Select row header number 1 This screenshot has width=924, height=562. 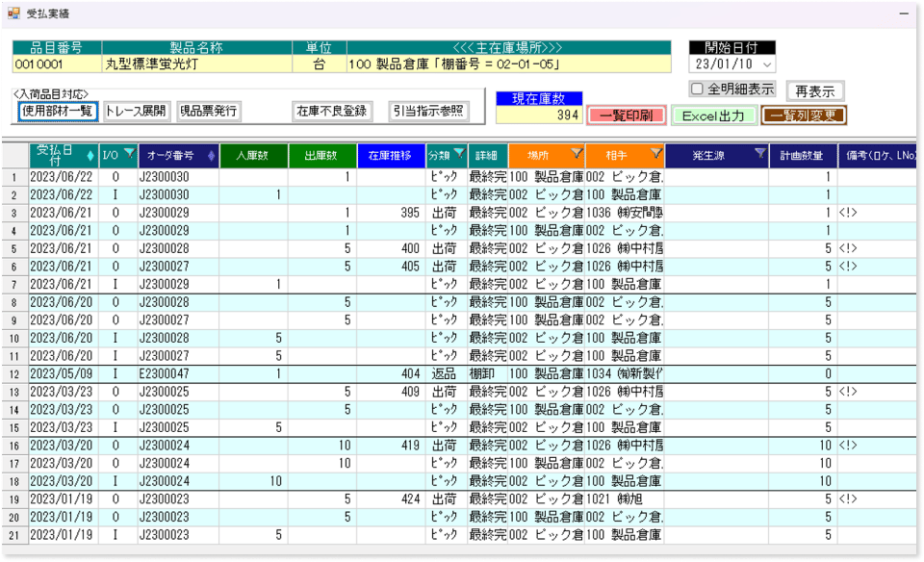15,177
